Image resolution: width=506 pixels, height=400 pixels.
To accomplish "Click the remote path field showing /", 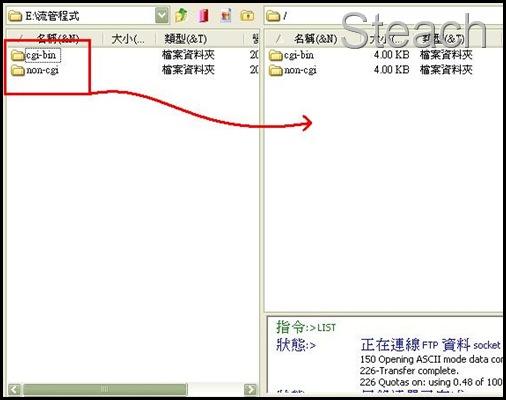I will point(383,16).
